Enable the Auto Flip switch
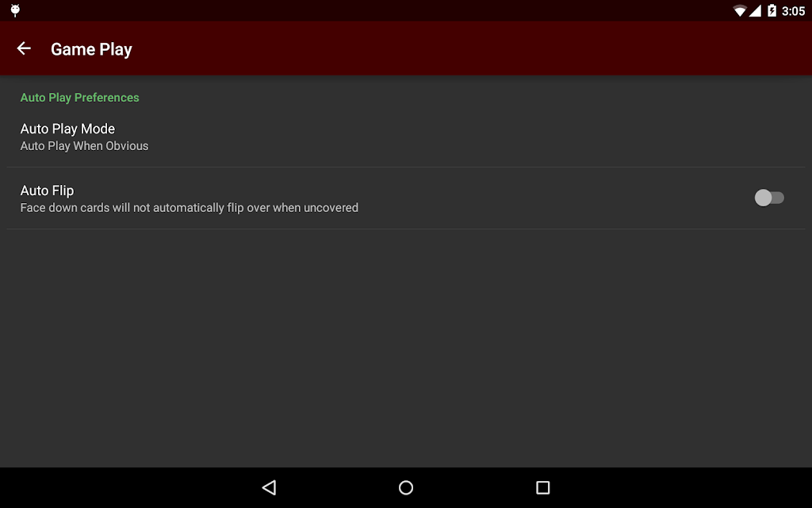This screenshot has height=508, width=812. (x=769, y=198)
